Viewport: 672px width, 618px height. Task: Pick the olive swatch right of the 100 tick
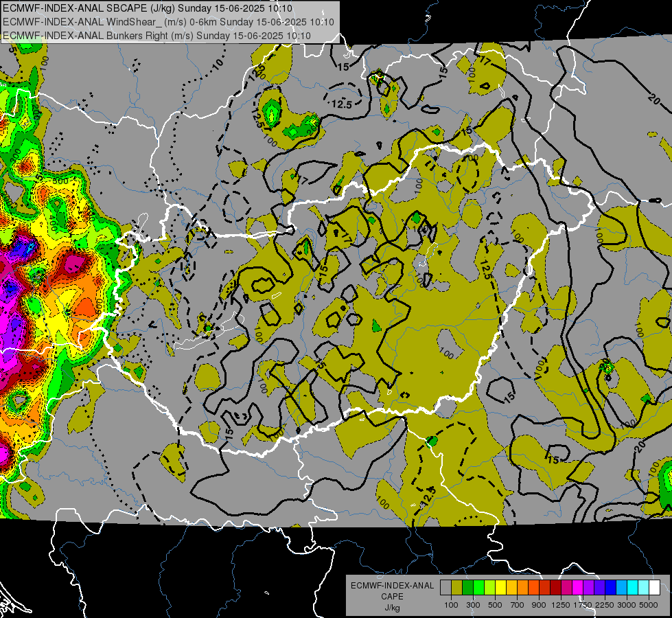(x=457, y=588)
